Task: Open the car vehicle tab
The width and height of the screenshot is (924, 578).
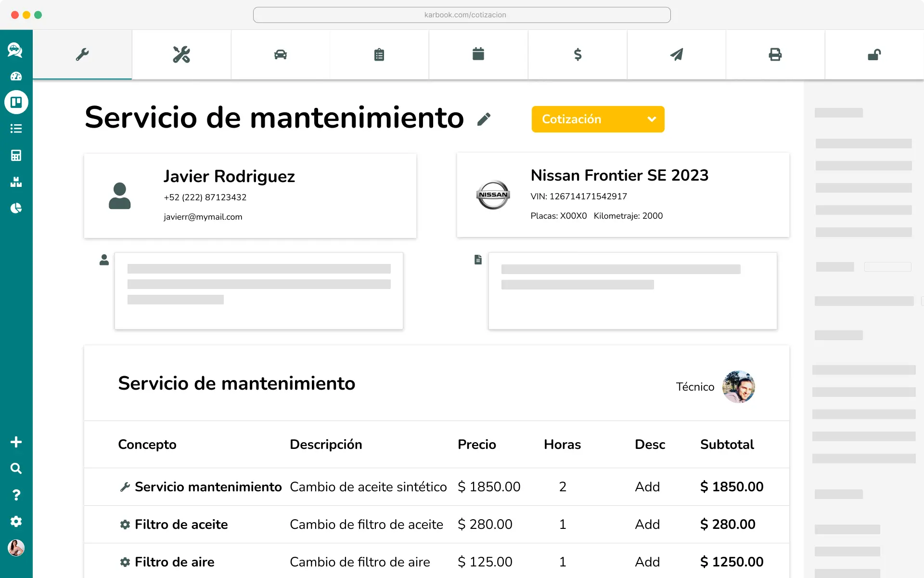Action: coord(281,54)
